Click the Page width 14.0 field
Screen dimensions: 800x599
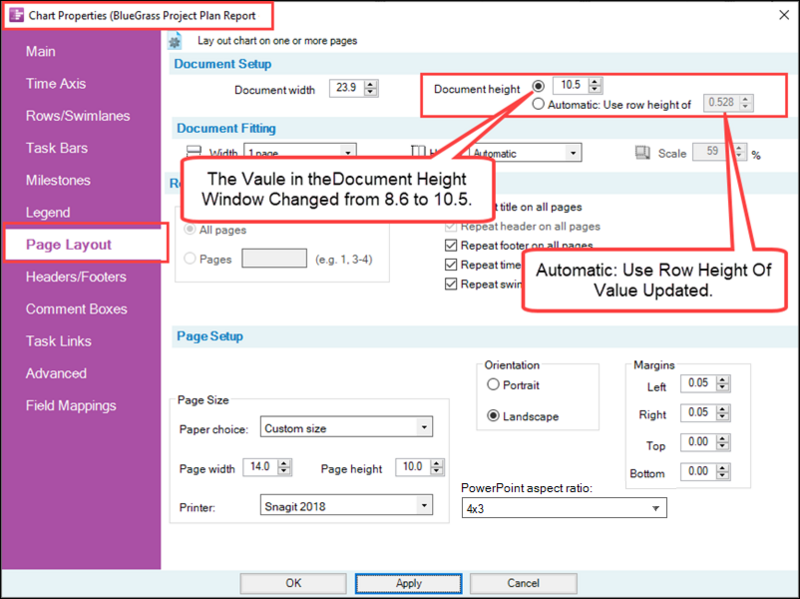point(260,466)
